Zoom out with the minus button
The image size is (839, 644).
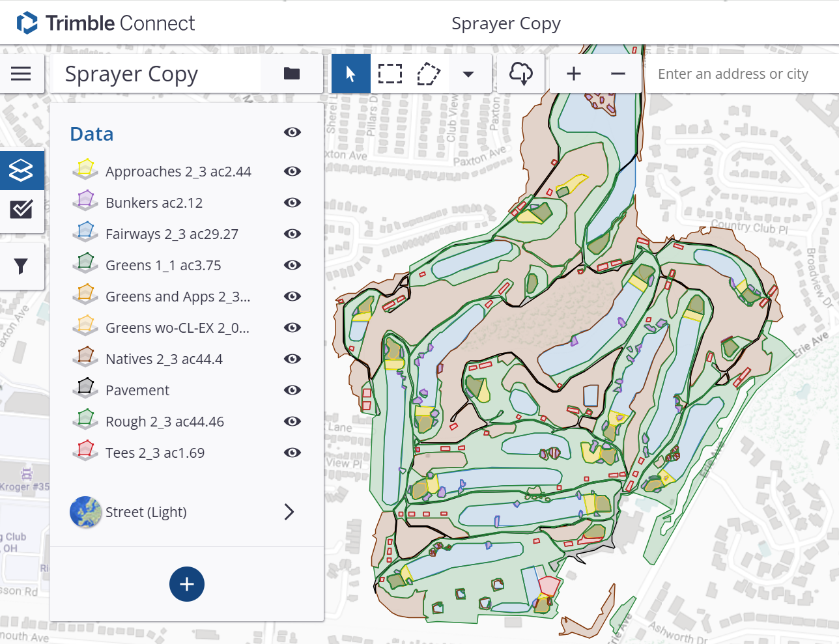(618, 74)
